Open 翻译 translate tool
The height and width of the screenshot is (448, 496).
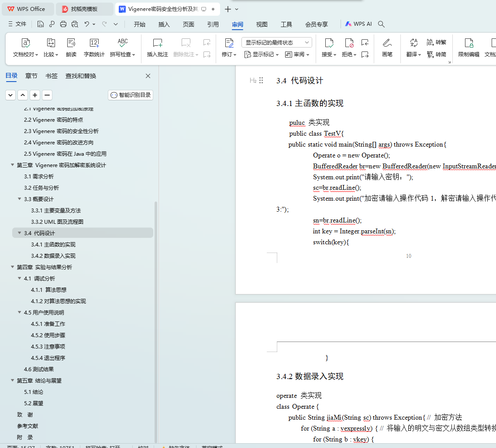414,48
